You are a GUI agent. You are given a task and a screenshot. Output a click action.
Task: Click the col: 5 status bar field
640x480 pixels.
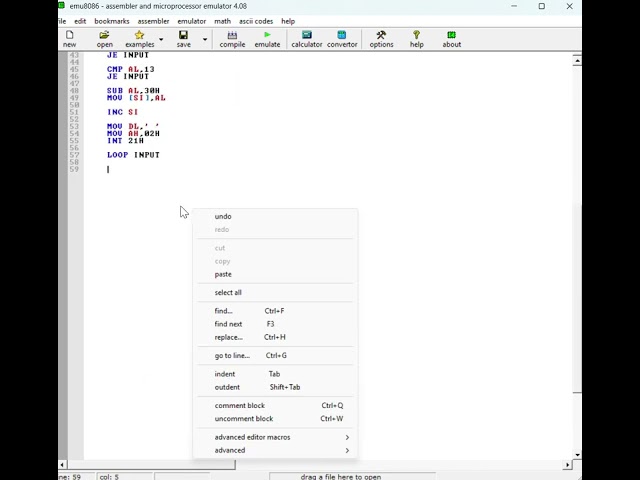124,477
